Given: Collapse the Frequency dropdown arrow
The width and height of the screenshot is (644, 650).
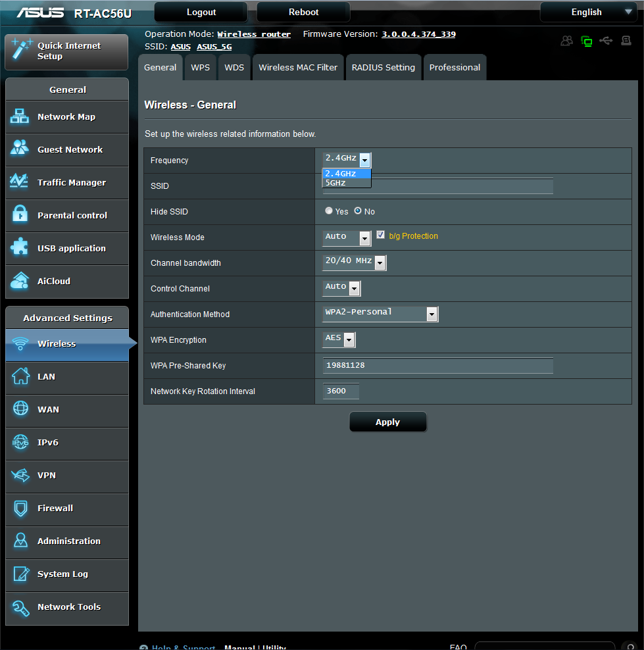Looking at the screenshot, I should pos(364,160).
